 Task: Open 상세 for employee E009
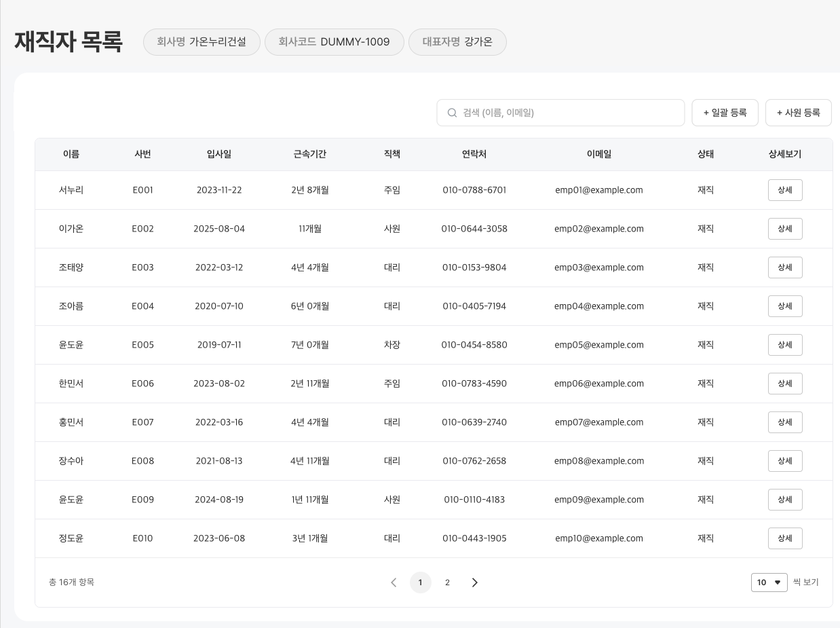tap(785, 500)
